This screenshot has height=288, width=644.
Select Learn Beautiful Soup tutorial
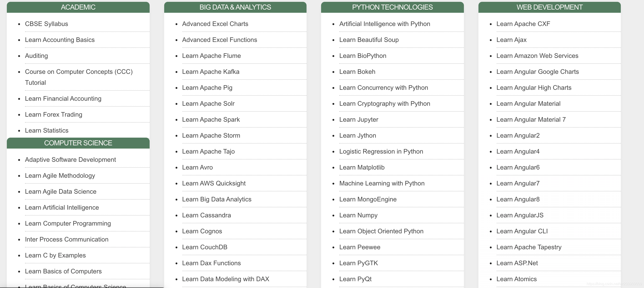point(369,40)
